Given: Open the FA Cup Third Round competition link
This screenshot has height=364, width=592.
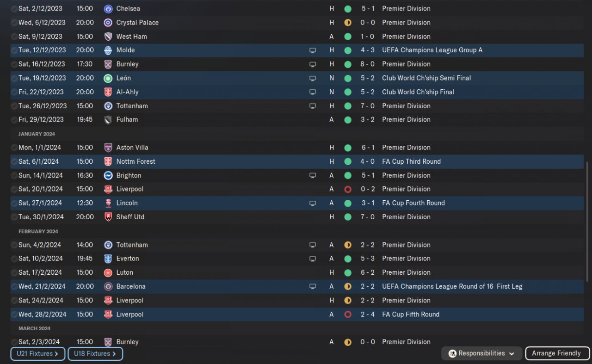Looking at the screenshot, I should tap(411, 161).
